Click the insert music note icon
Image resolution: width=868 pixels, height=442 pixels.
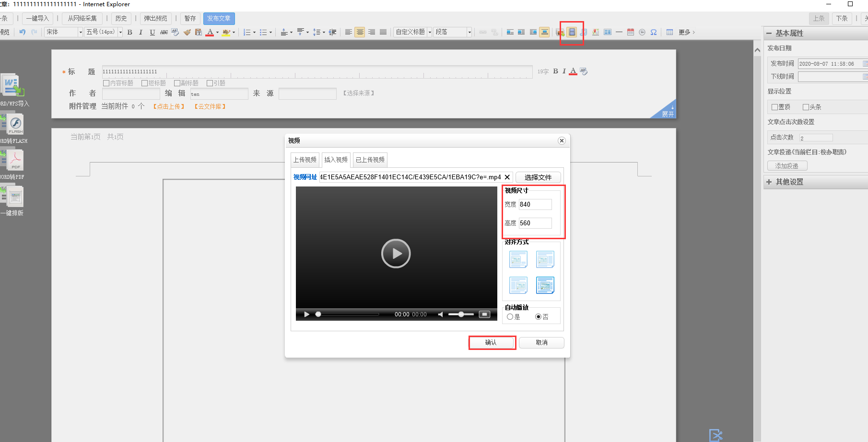tap(583, 32)
